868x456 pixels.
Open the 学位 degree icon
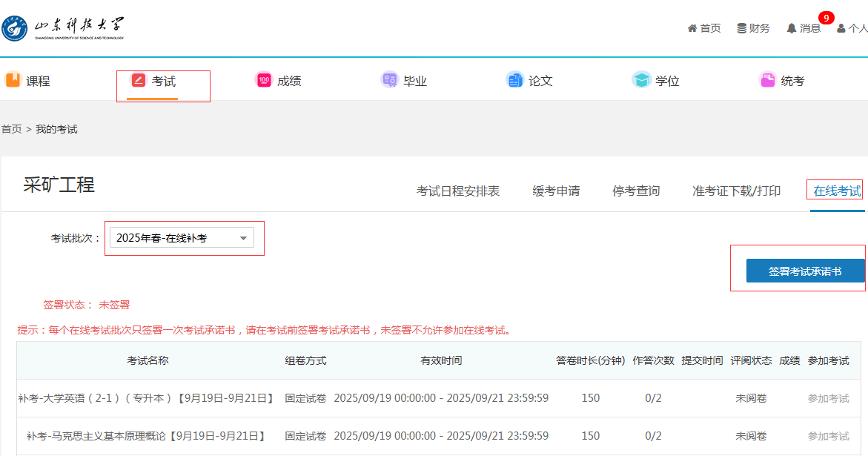pos(641,80)
